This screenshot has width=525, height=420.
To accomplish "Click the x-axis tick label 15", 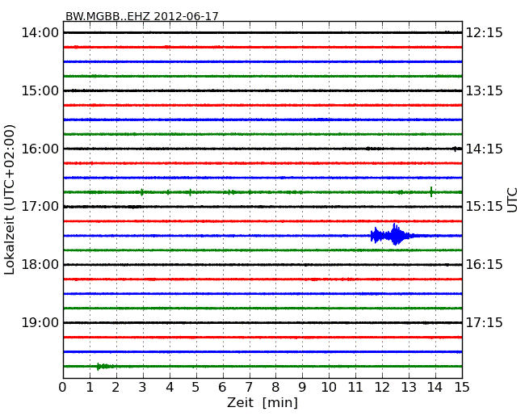I will (x=462, y=387).
